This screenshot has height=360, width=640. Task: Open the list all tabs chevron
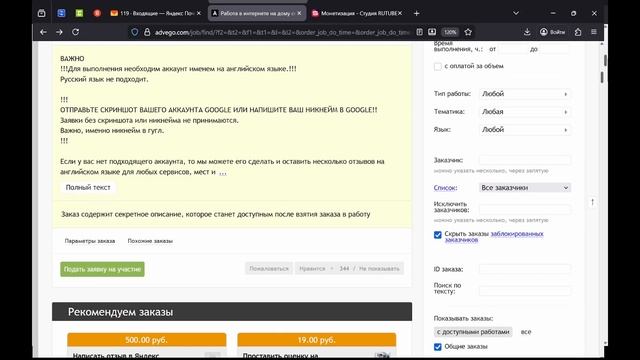516,13
